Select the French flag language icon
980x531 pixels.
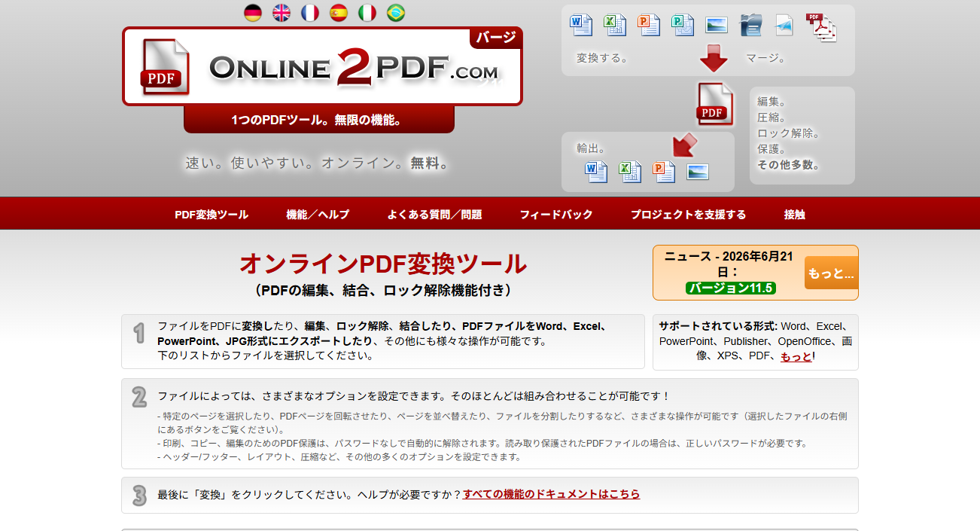pyautogui.click(x=310, y=13)
